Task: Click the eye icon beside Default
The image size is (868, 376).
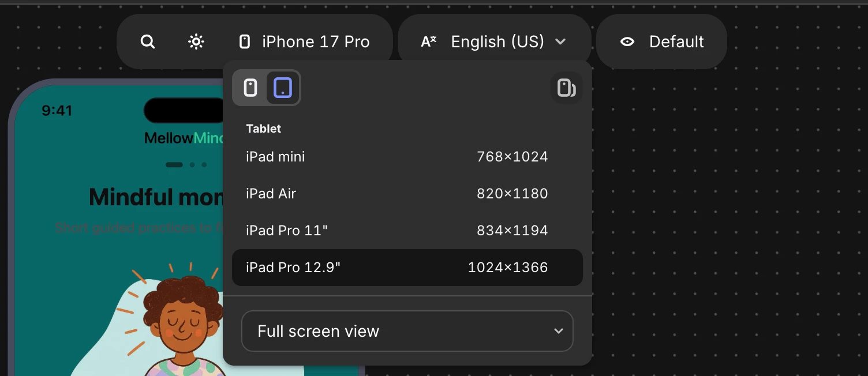Action: point(627,42)
